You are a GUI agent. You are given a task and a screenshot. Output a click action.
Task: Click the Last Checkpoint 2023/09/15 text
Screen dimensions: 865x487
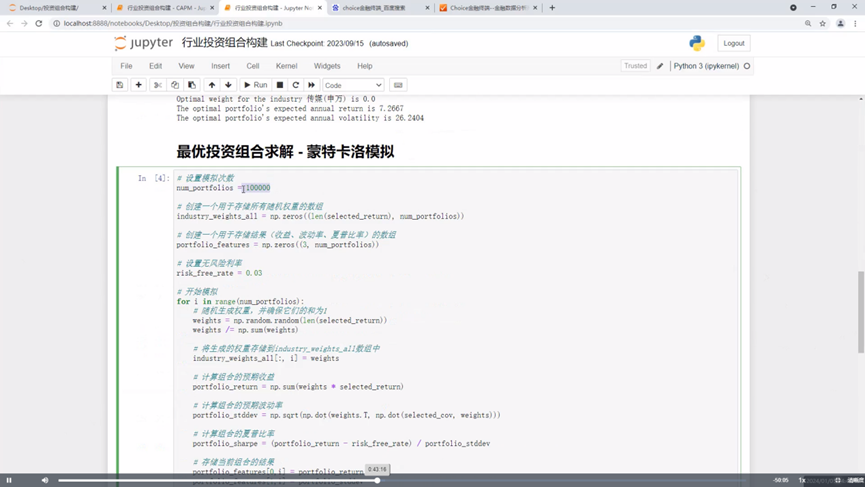pyautogui.click(x=317, y=44)
